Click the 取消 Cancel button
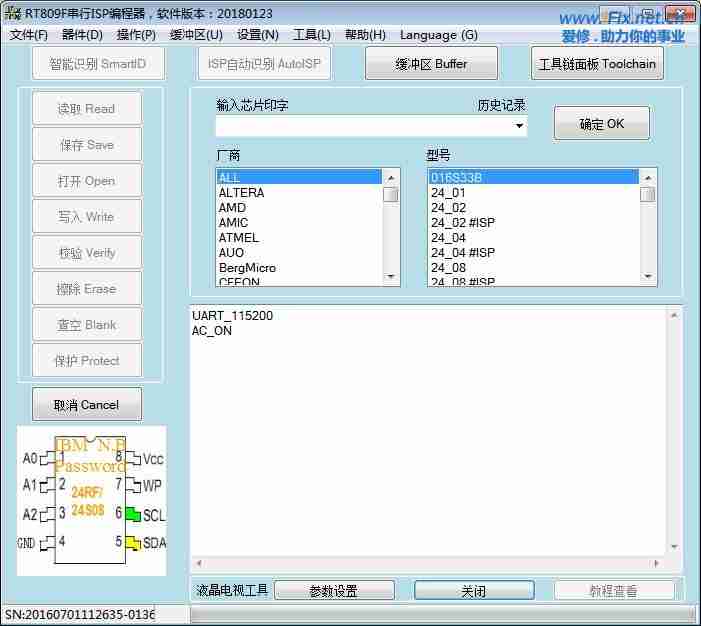701x626 pixels. (87, 405)
